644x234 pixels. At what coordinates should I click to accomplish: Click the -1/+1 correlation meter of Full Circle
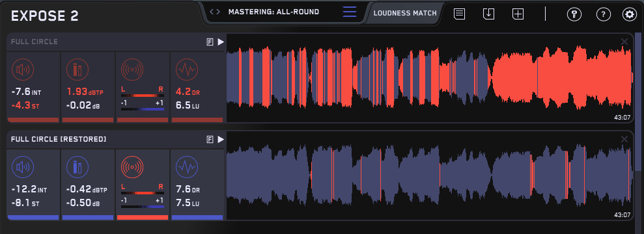click(143, 109)
